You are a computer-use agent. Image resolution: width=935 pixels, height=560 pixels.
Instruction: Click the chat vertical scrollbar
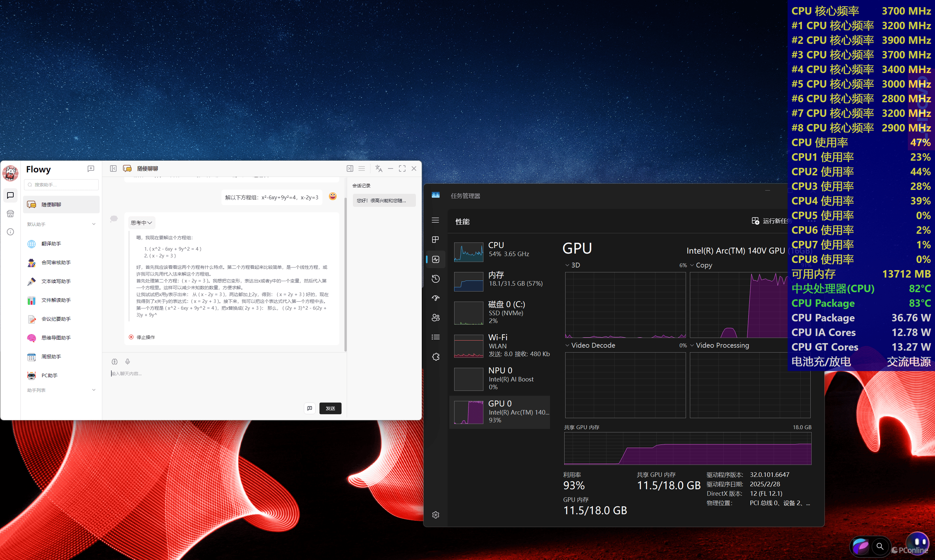point(345,275)
